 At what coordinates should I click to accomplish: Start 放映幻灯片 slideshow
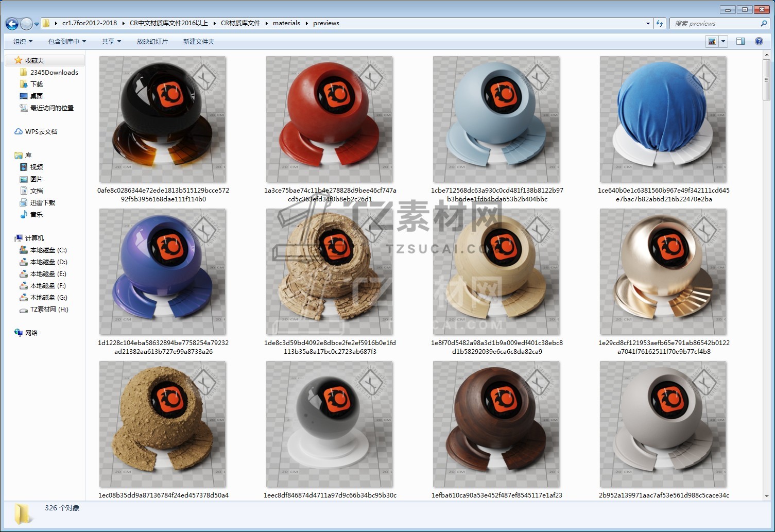pos(152,41)
